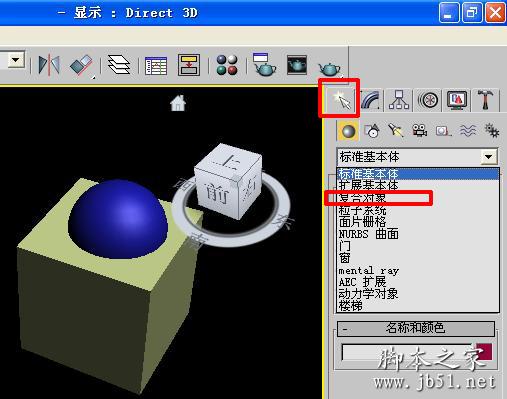Open the Material Editor spheres icon
Image resolution: width=507 pixels, height=399 pixels.
[x=227, y=65]
